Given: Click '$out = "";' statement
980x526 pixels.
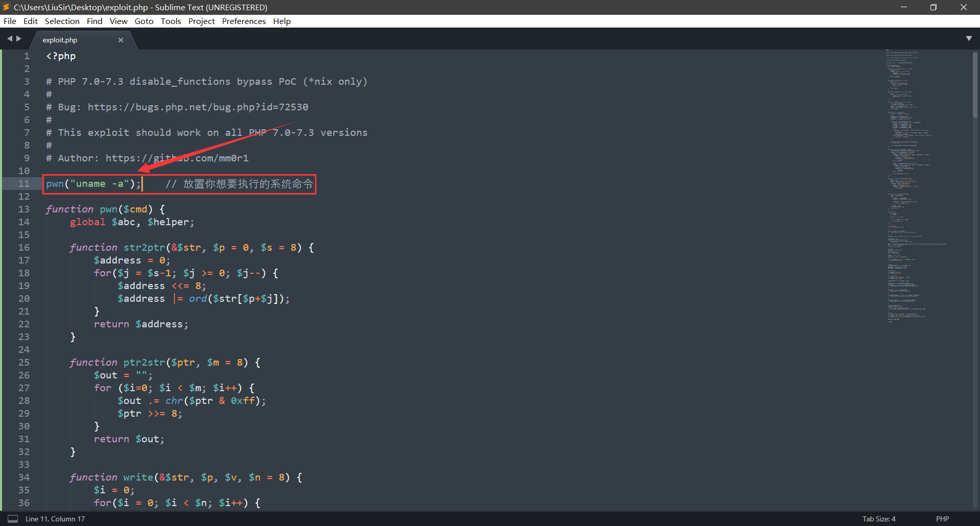Looking at the screenshot, I should tap(123, 375).
